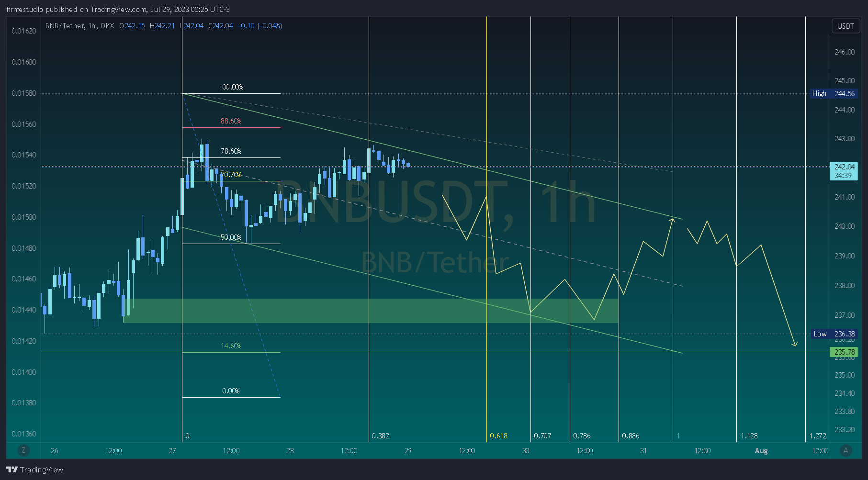Viewport: 868px width, 480px height.
Task: Click 0.01580 on the left price scale
Action: click(24, 93)
